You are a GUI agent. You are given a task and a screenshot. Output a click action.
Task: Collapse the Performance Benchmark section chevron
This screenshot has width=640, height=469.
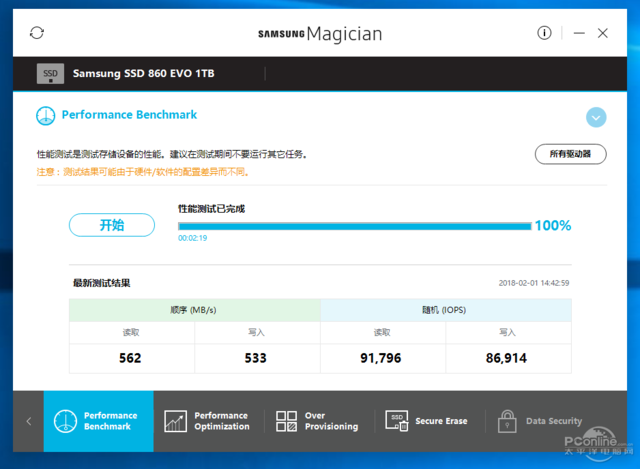coord(596,118)
